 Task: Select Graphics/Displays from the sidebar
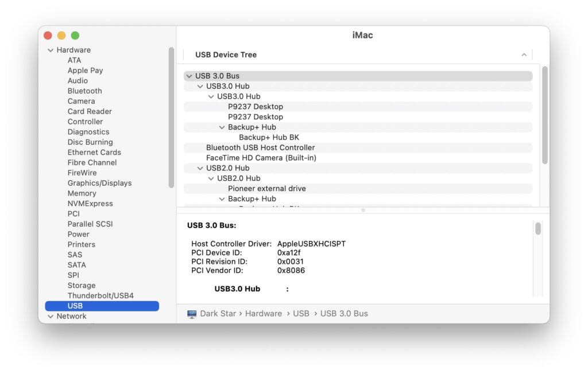point(100,183)
